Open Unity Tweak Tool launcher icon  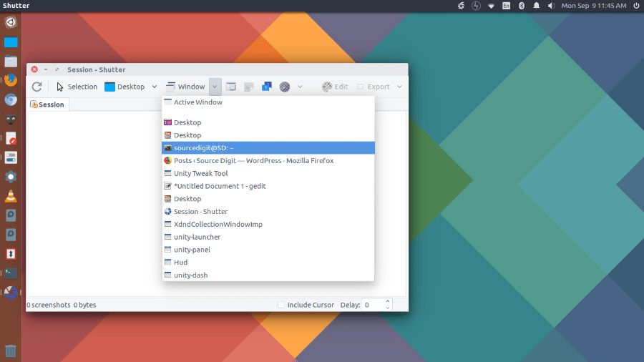pos(11,157)
